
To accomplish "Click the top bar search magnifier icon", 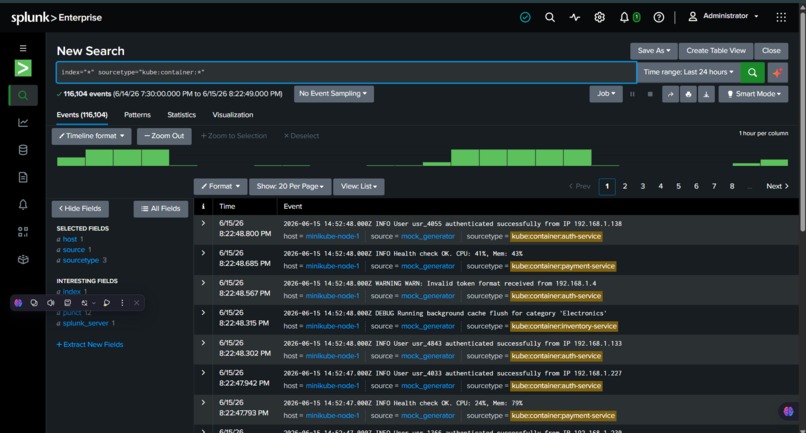I will coord(549,17).
